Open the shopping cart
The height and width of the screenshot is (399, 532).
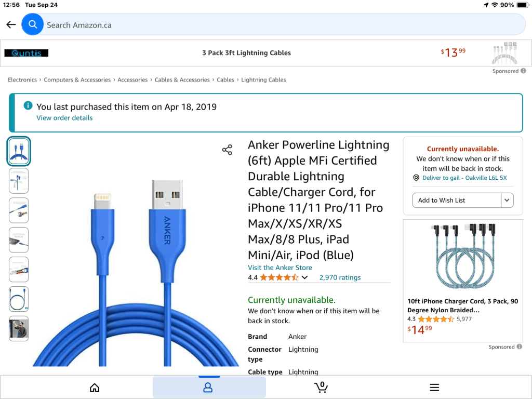pyautogui.click(x=322, y=387)
